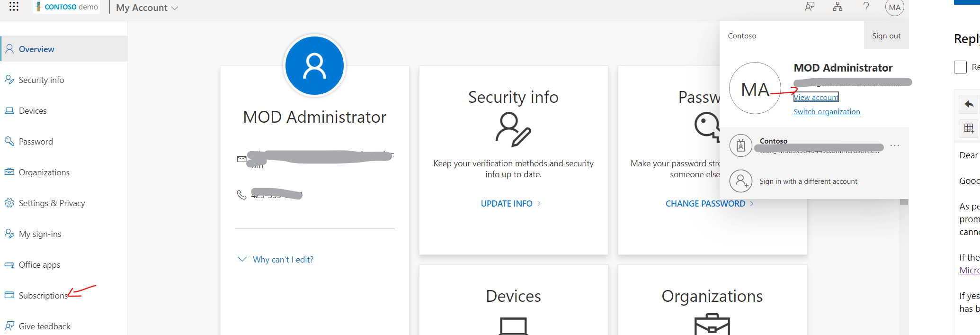980x335 pixels.
Task: Click the Sign out button
Action: (x=886, y=36)
